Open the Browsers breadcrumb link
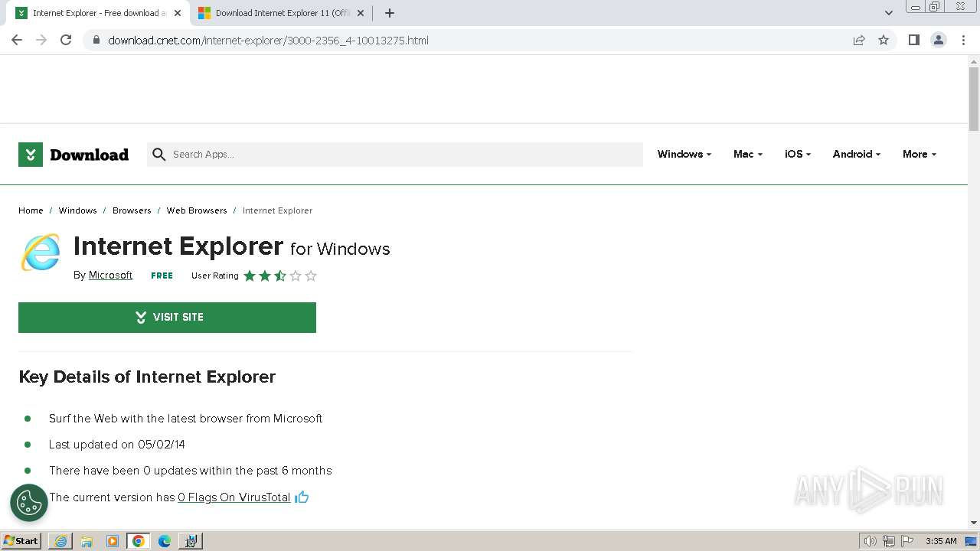This screenshot has width=980, height=551. click(132, 210)
